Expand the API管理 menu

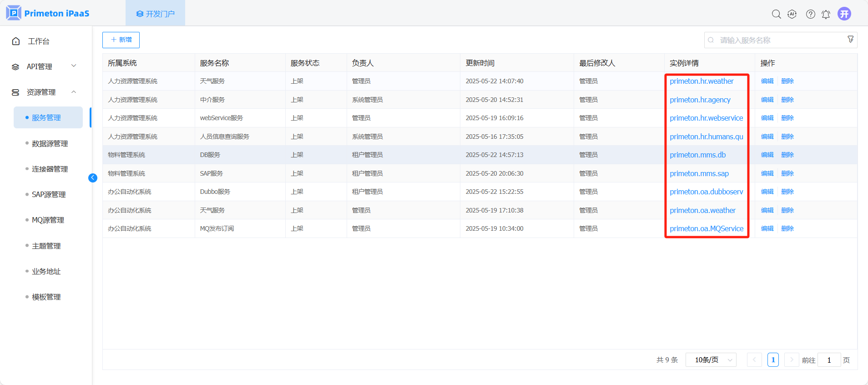[44, 66]
